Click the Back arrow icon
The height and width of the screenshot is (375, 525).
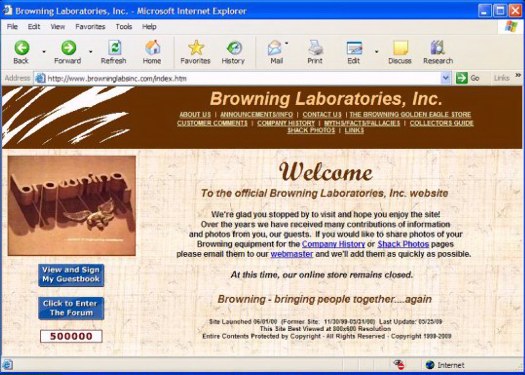[21, 48]
